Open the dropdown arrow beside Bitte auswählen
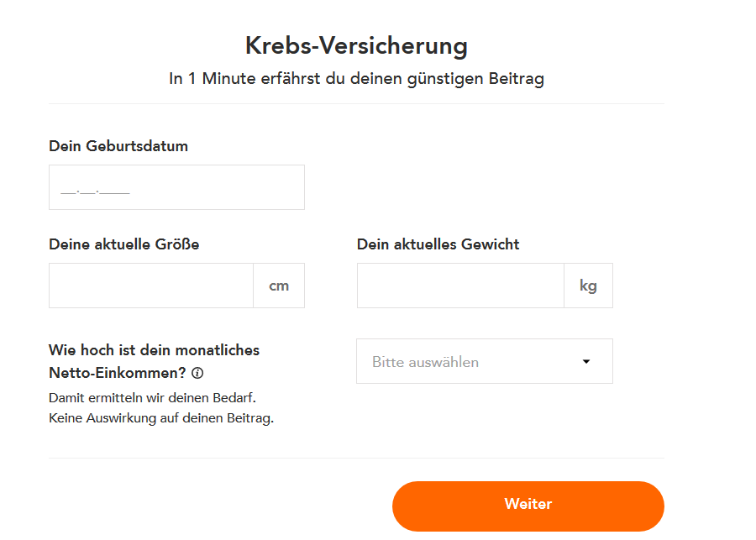 click(586, 361)
